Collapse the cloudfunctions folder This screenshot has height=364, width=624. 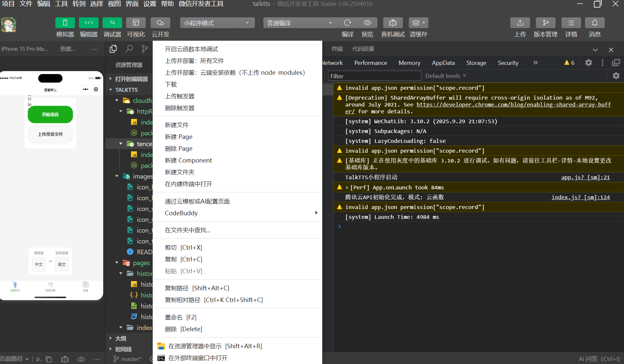pos(117,101)
